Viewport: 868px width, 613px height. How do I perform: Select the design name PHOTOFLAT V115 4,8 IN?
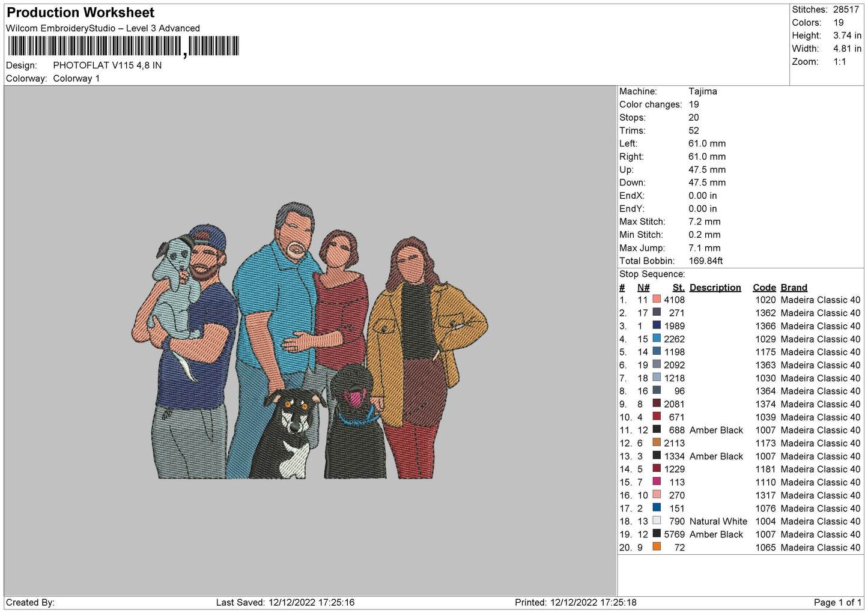[x=107, y=65]
